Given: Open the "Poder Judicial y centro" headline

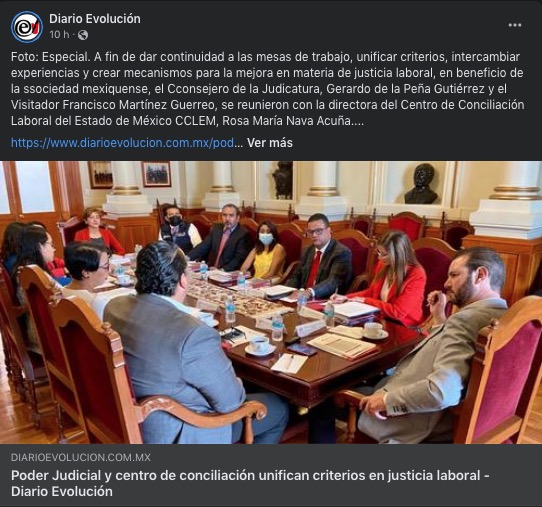Looking at the screenshot, I should coord(250,483).
